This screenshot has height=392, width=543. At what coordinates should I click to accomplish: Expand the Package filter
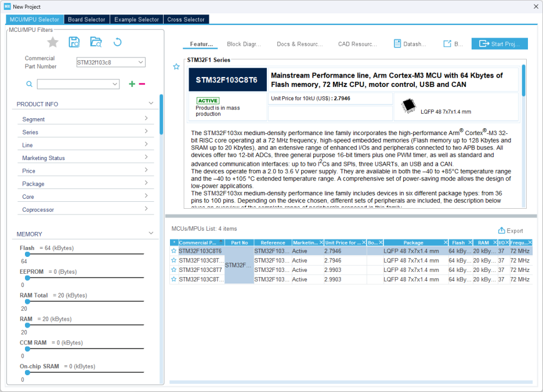tap(146, 183)
